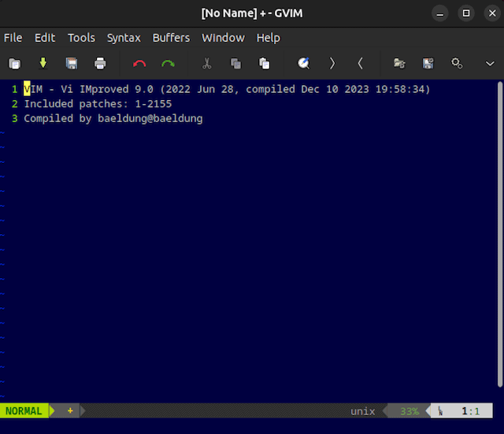Image resolution: width=504 pixels, height=434 pixels.
Task: Click the vertical scrollbar in the editor
Action: (500, 235)
